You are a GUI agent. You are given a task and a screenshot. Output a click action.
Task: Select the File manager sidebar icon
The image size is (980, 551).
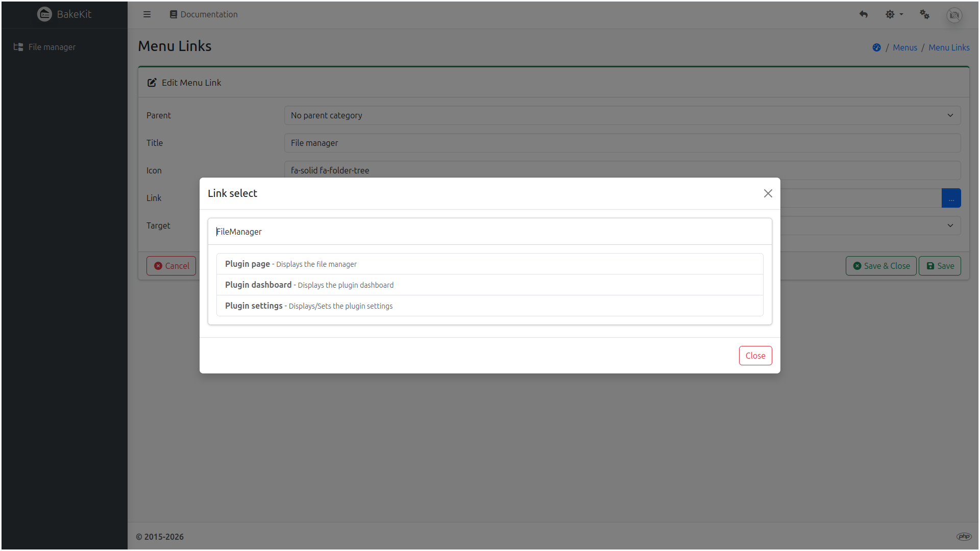tap(18, 47)
